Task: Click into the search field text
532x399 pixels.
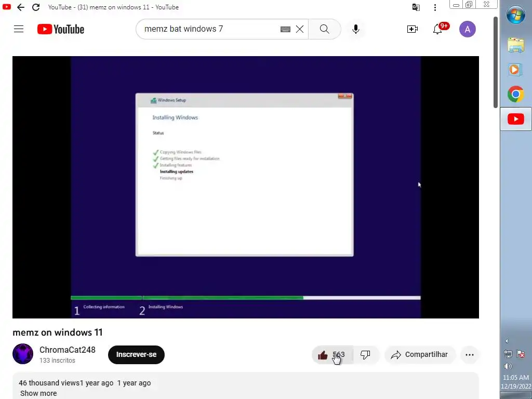Action: click(183, 29)
